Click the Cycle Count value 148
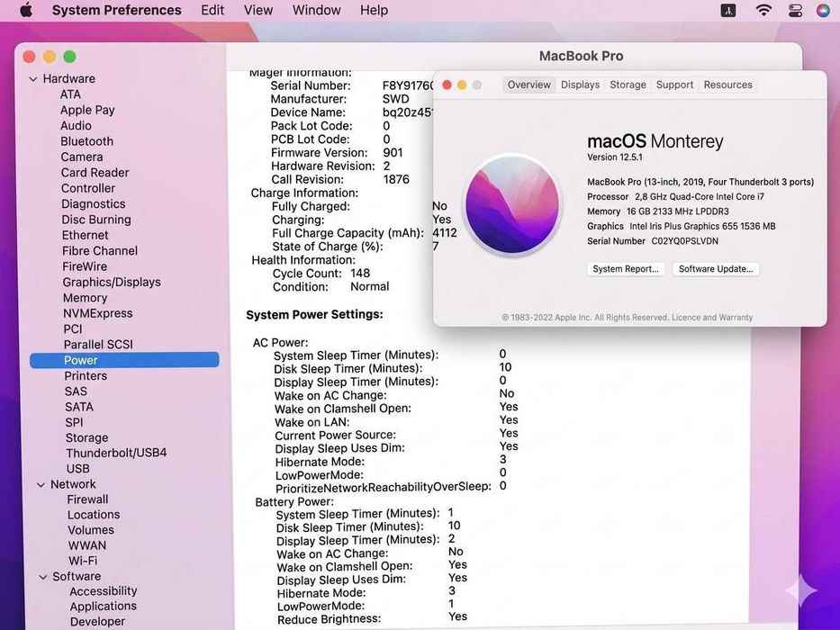 pos(360,274)
